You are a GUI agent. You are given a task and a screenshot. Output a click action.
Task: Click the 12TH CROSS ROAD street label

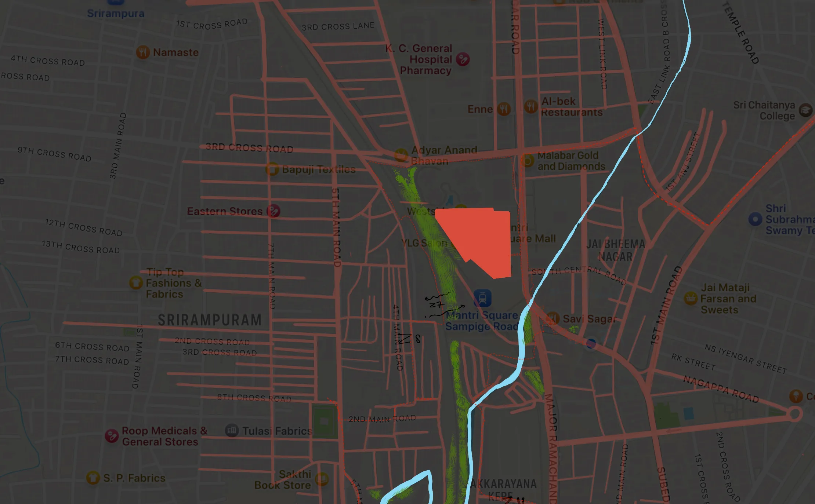click(x=84, y=227)
